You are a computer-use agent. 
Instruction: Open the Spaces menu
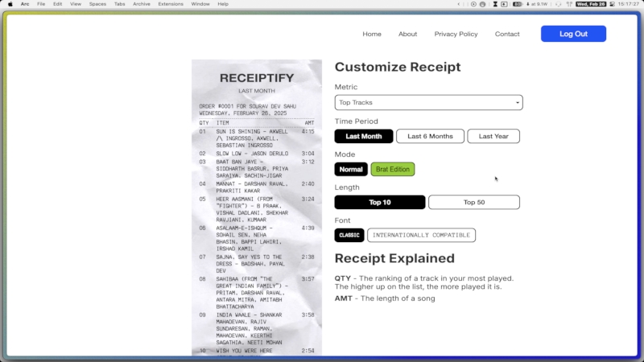point(97,4)
